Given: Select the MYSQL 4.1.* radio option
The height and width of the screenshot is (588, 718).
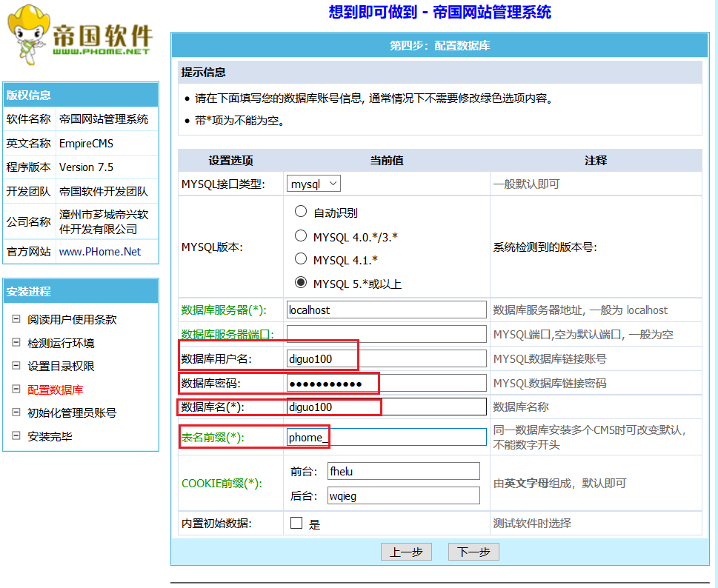Looking at the screenshot, I should [x=301, y=258].
